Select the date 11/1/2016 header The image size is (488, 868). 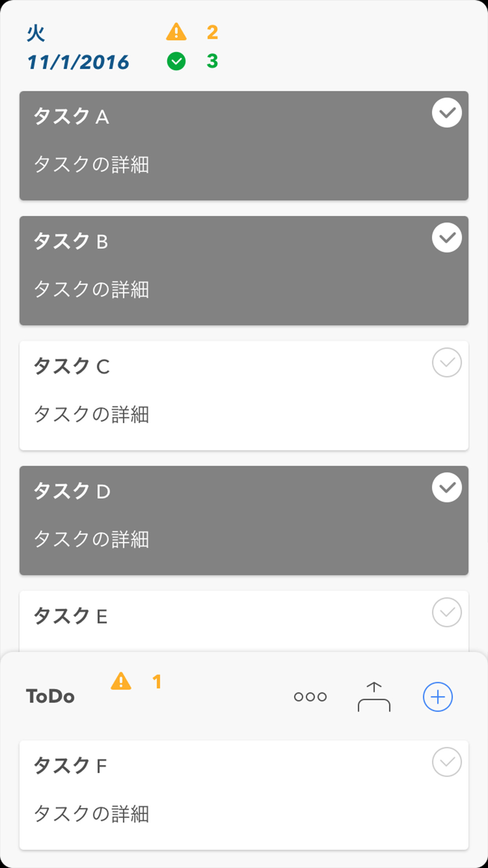pos(78,62)
